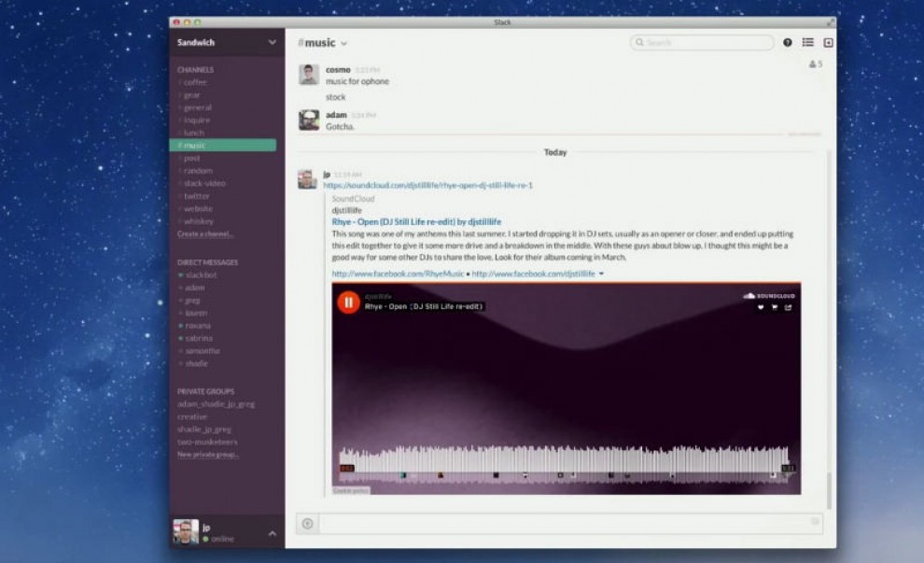Click the Cookie policy label in player
This screenshot has width=924, height=563.
tap(351, 490)
